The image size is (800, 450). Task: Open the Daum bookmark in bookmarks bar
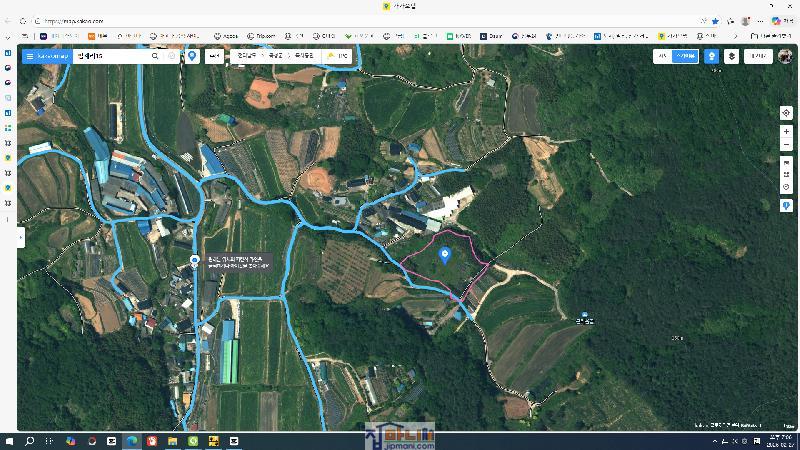pos(492,36)
